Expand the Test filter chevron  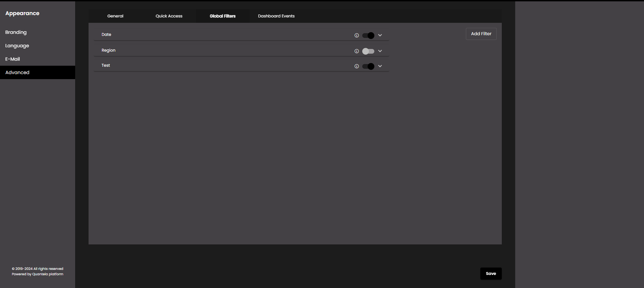coord(380,66)
